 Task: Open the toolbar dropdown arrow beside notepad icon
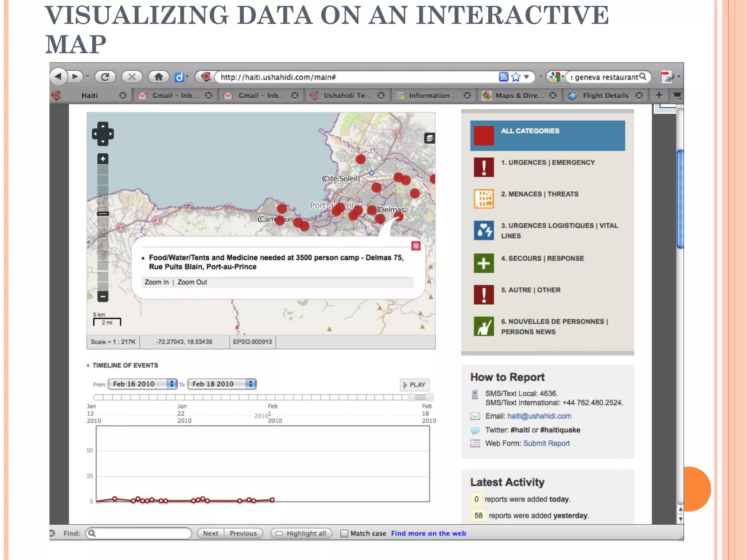tap(679, 77)
